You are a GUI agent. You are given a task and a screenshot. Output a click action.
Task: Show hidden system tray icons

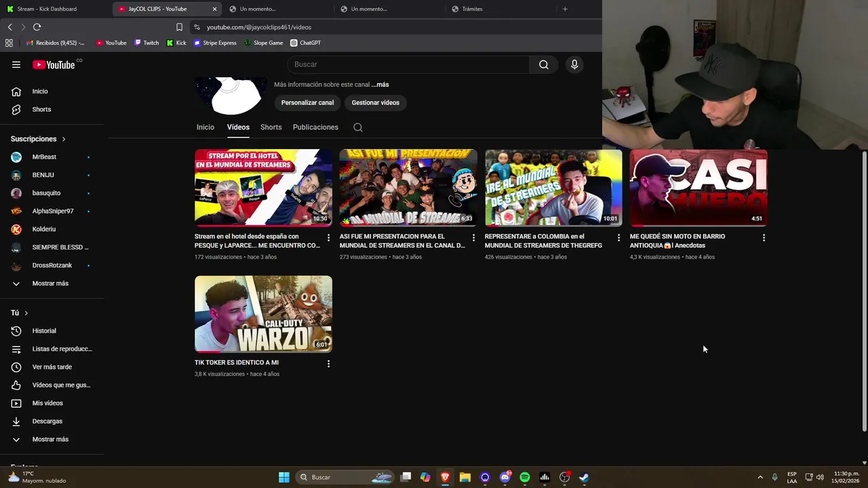pyautogui.click(x=760, y=477)
